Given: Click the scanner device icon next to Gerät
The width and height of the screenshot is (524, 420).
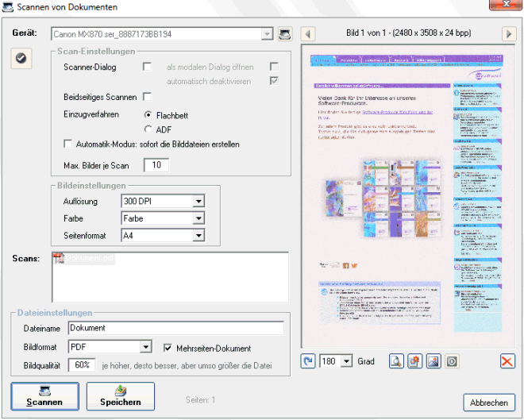Looking at the screenshot, I should [x=285, y=34].
